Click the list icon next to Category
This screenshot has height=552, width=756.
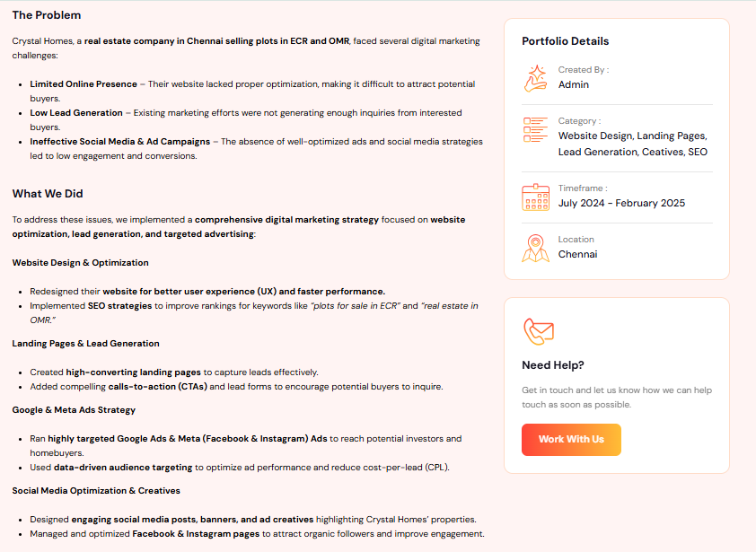click(535, 129)
